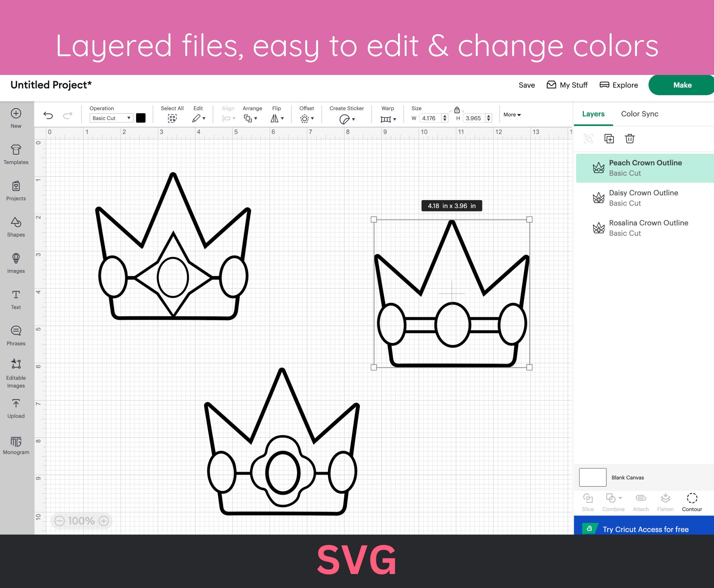Open the black operation color swatch

141,118
